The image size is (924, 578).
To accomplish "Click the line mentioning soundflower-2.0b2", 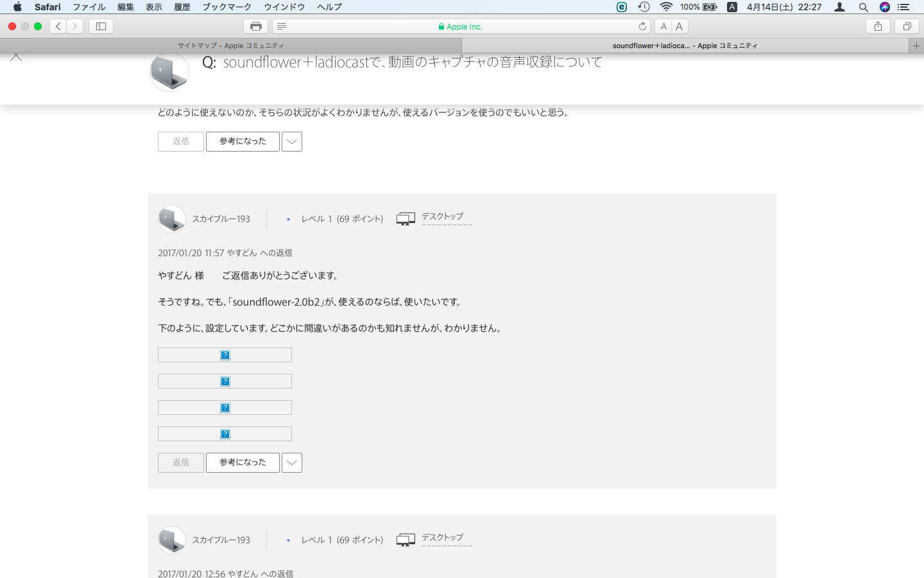I will click(x=310, y=302).
